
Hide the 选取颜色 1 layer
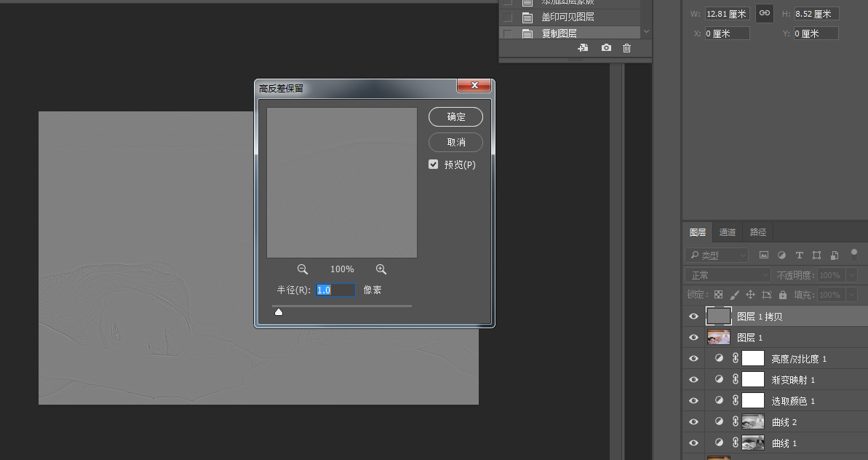[x=693, y=401]
